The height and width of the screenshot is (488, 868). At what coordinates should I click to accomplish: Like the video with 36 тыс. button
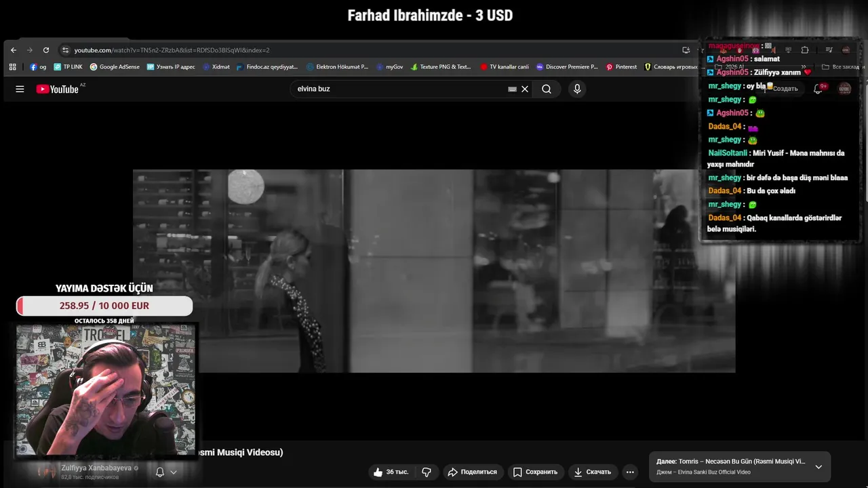[x=391, y=472]
